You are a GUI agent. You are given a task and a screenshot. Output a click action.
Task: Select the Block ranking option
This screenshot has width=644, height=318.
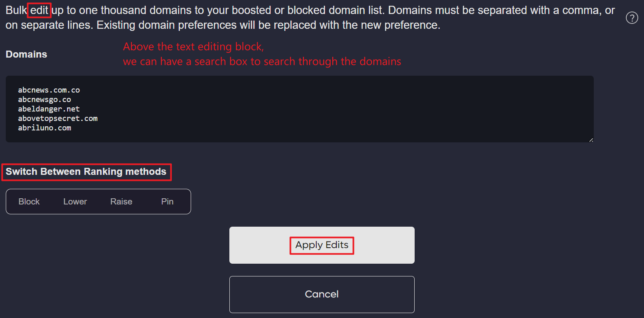click(x=29, y=202)
